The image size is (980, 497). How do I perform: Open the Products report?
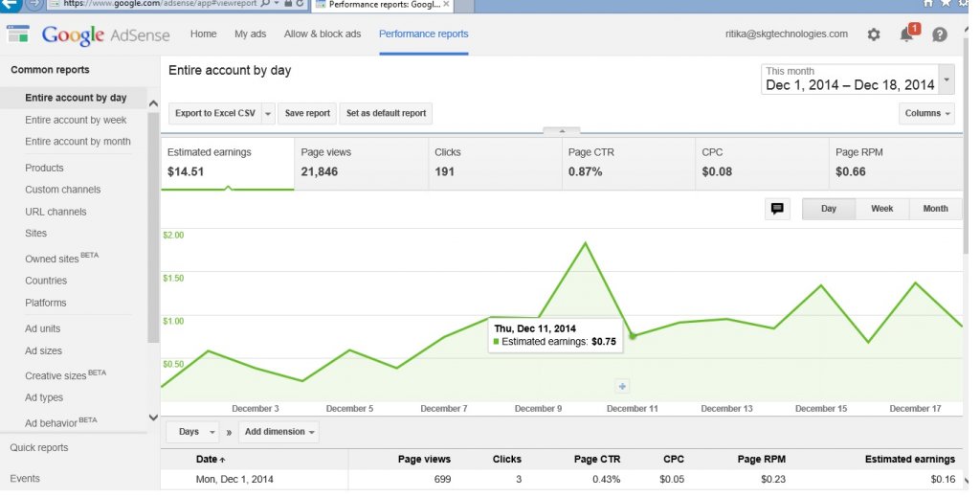click(44, 168)
